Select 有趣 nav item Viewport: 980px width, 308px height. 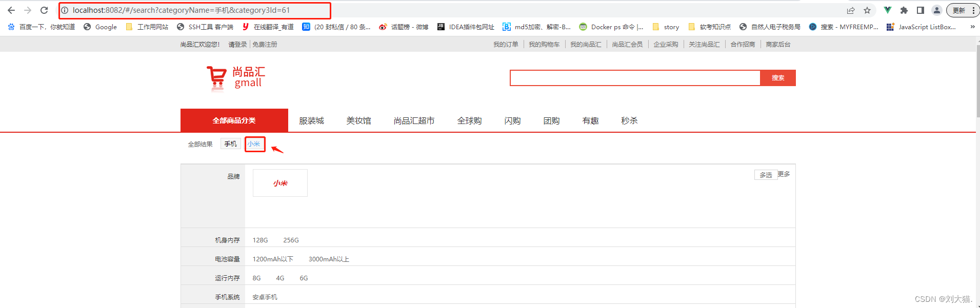tap(590, 121)
